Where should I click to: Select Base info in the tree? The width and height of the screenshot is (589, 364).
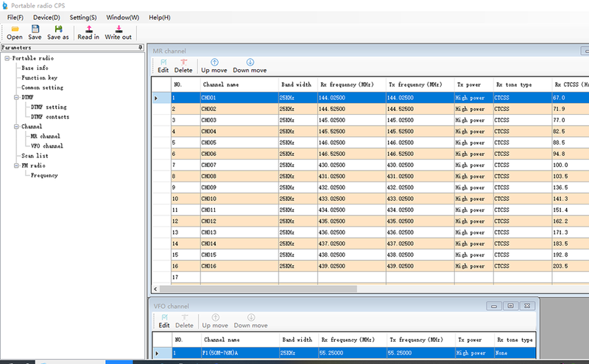35,68
